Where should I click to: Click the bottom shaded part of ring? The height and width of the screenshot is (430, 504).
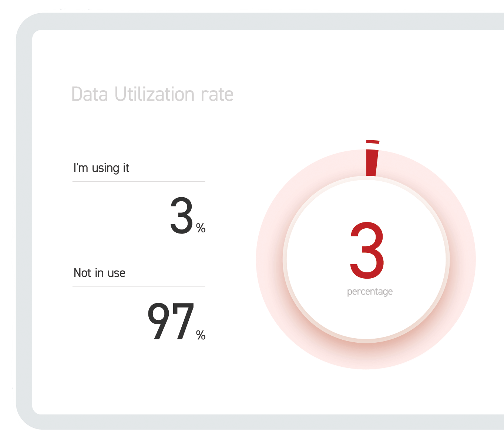pos(366,355)
